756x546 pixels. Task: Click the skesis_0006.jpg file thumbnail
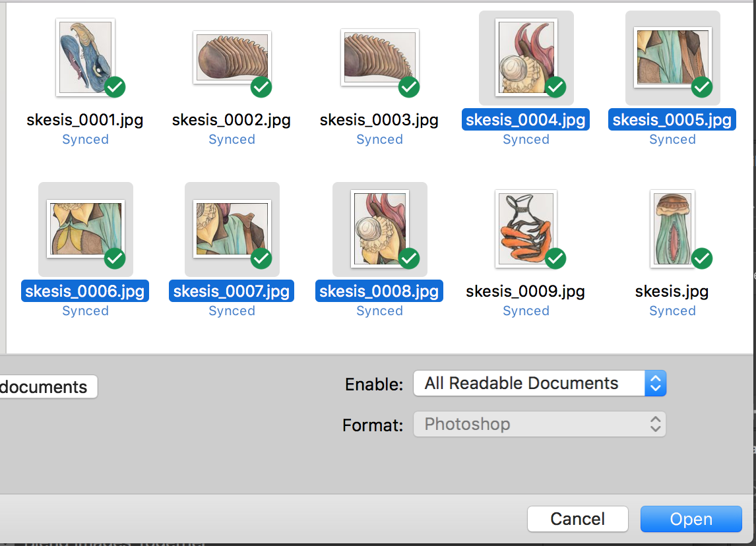pyautogui.click(x=85, y=229)
